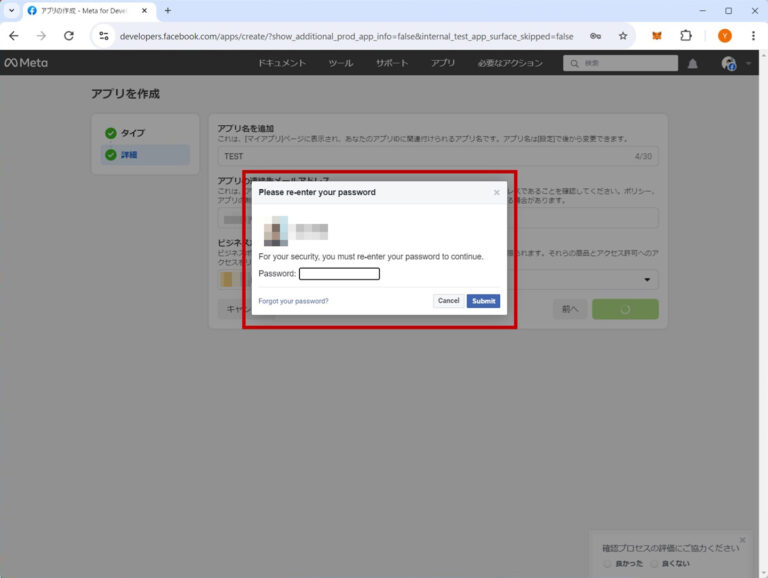Click the Forgot your password link
Viewport: 768px width, 578px height.
point(293,301)
